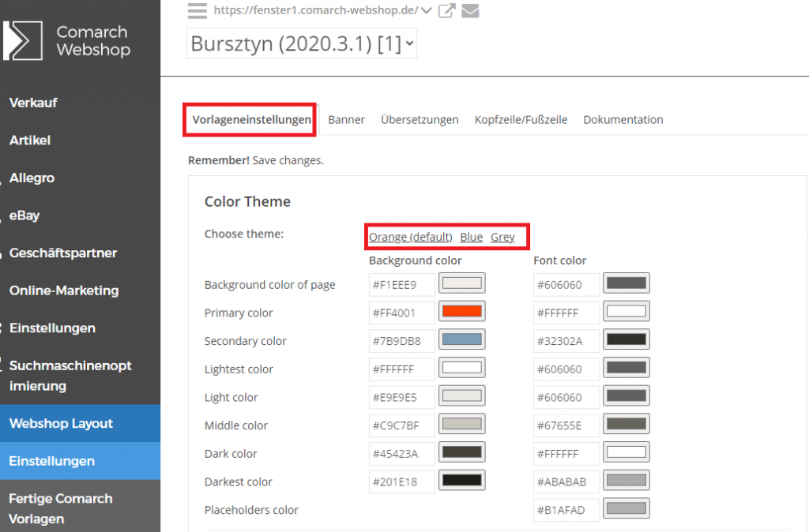Select Webshop Layout in the sidebar
This screenshot has width=809, height=532.
[80, 423]
